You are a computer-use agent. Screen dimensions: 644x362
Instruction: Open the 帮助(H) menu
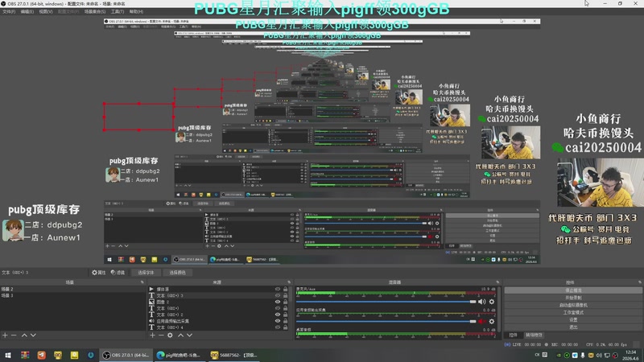pos(136,11)
